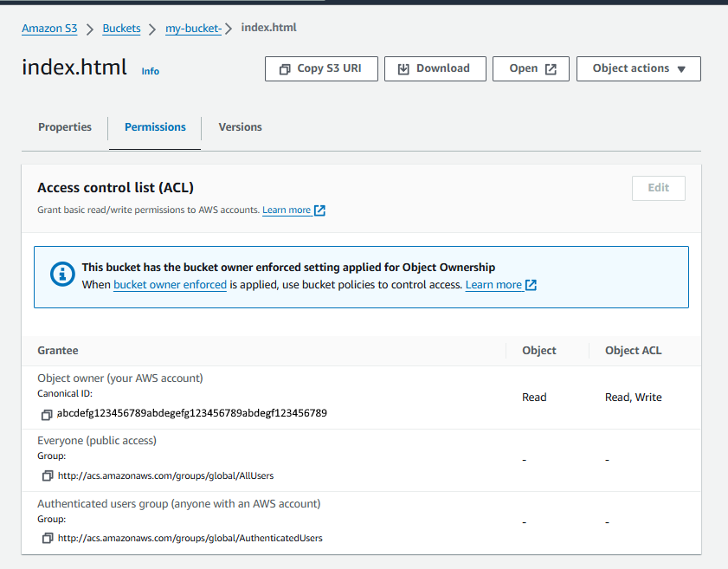
Task: Copy the canonical ID using copy icon
Action: point(47,414)
